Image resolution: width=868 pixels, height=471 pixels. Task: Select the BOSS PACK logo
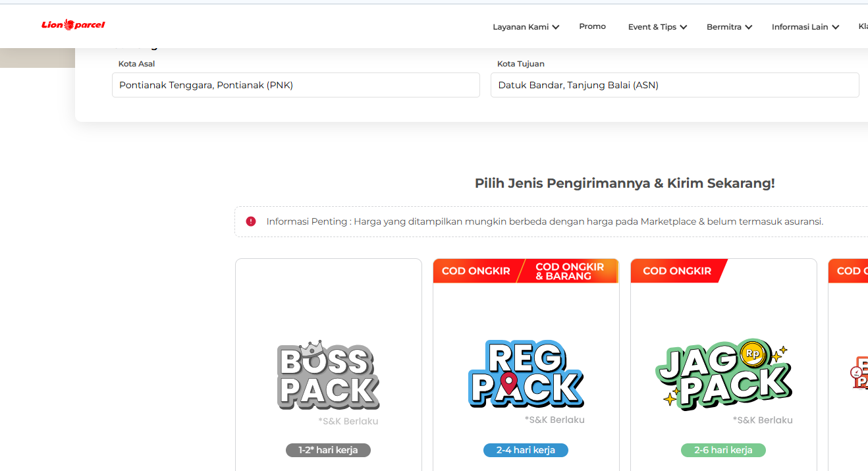coord(328,375)
